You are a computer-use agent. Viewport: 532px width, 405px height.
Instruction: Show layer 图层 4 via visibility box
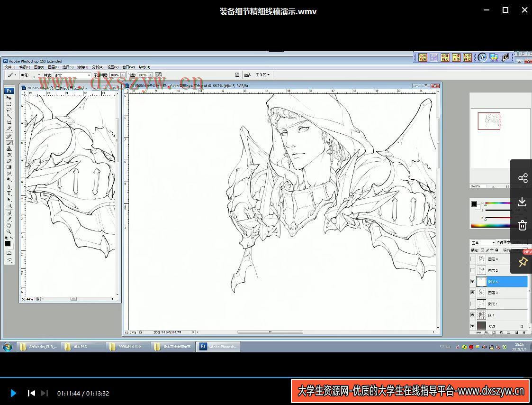[473, 259]
